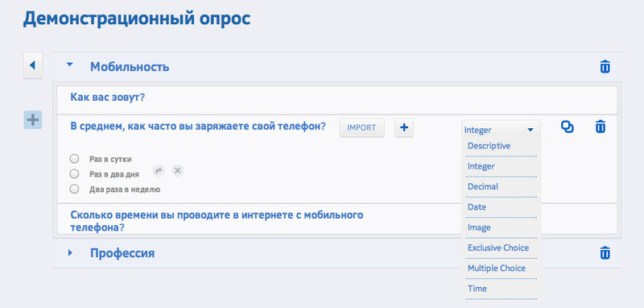Remove the 'Раз в два дня' option
Viewport: 644px width, 308px height.
point(177,171)
